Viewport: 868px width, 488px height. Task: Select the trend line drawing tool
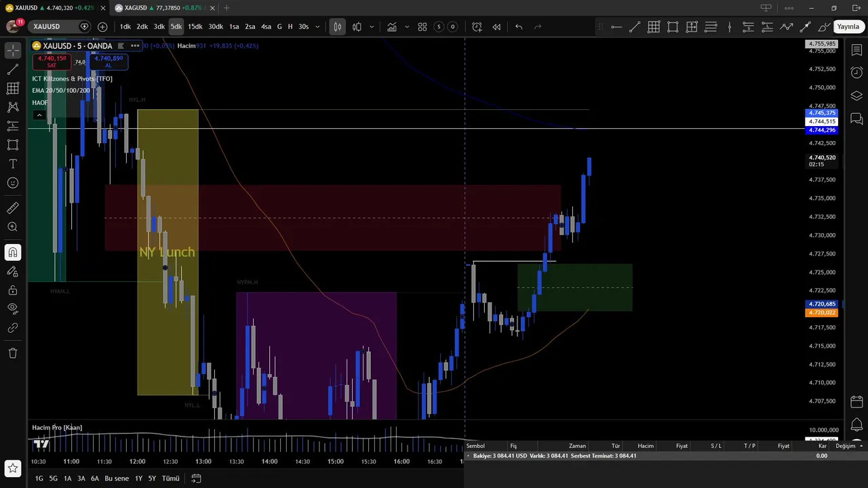(12, 70)
